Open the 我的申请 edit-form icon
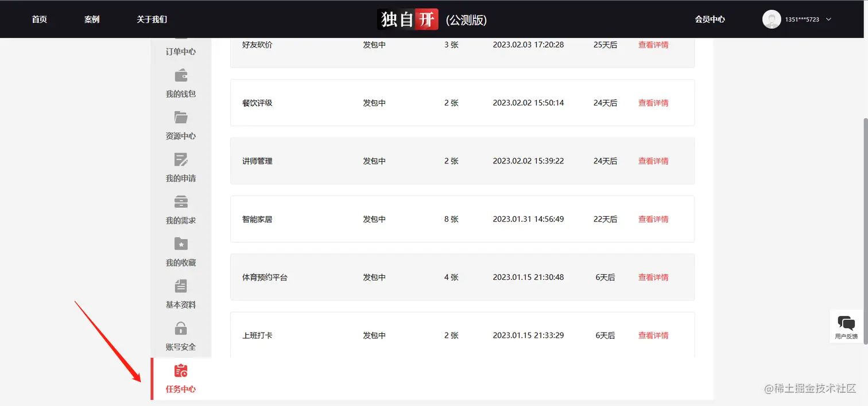Image resolution: width=868 pixels, height=406 pixels. click(181, 160)
